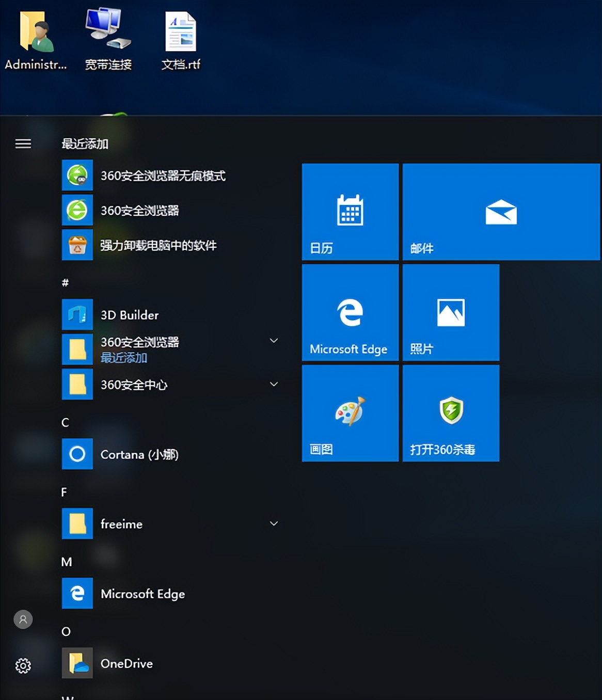Viewport: 602px width, 700px height.
Task: Select the user account icon
Action: pyautogui.click(x=23, y=619)
